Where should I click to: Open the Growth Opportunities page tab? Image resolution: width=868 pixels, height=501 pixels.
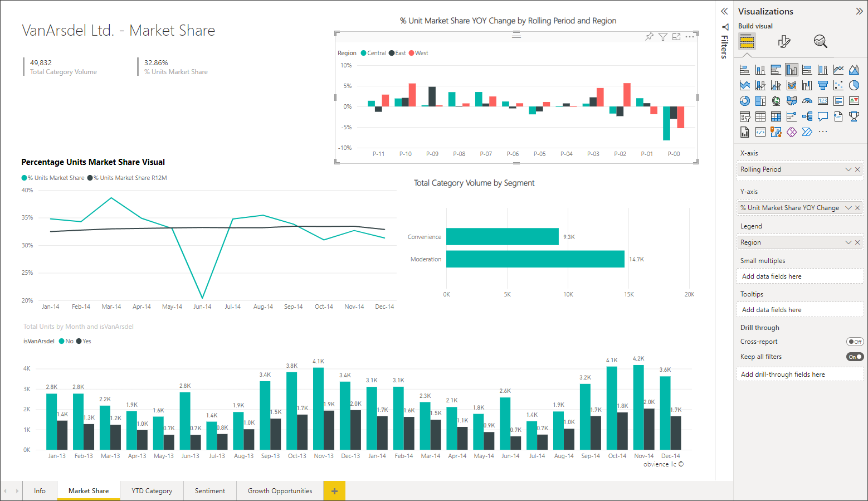coord(280,491)
